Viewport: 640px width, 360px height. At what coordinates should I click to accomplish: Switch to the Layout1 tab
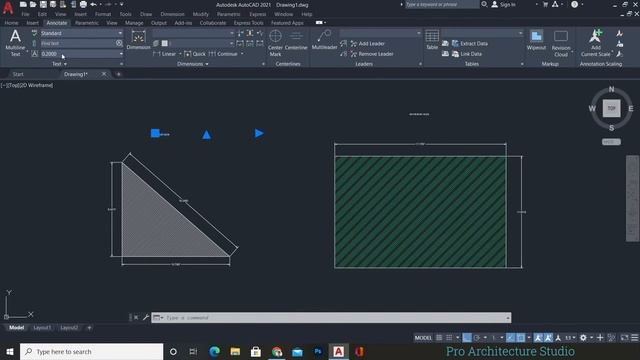tap(42, 328)
